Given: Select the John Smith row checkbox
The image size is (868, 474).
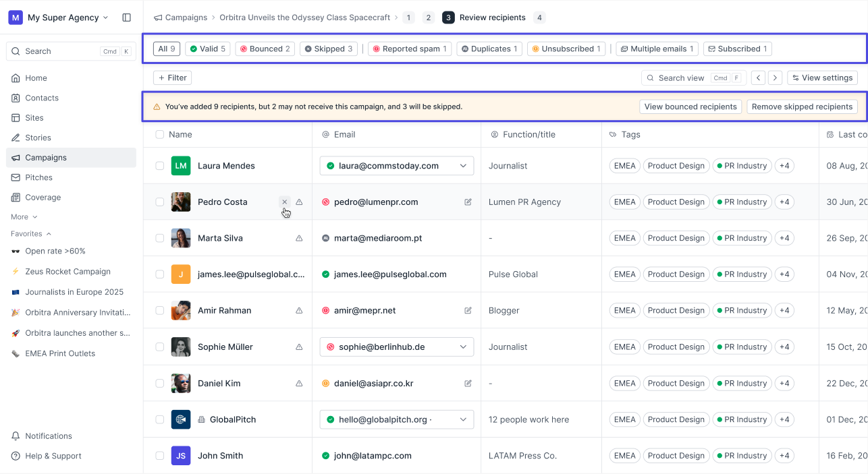Looking at the screenshot, I should click(159, 456).
